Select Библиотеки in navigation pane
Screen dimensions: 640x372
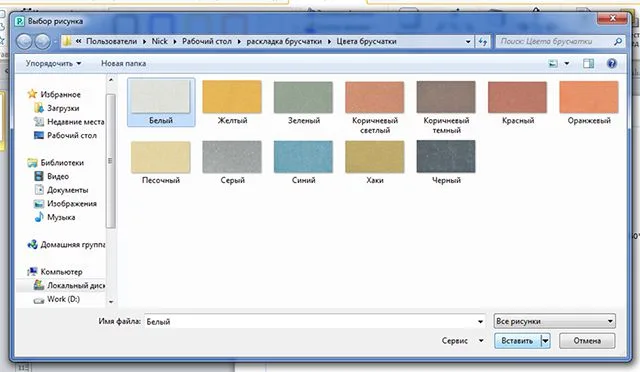[x=56, y=163]
